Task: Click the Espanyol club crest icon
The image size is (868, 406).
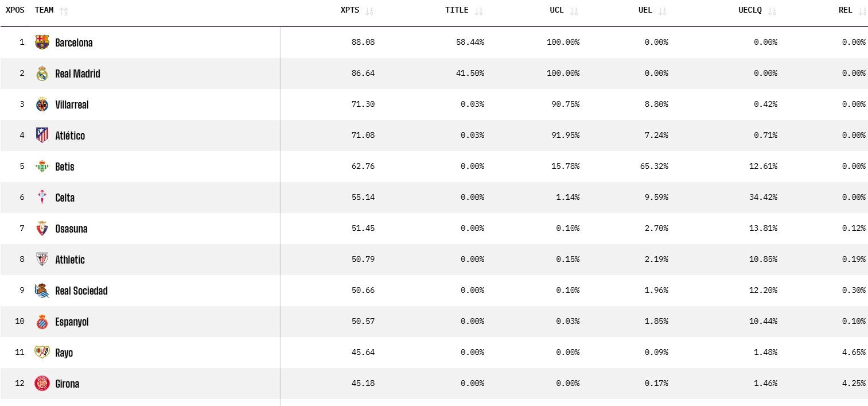Action: [42, 322]
